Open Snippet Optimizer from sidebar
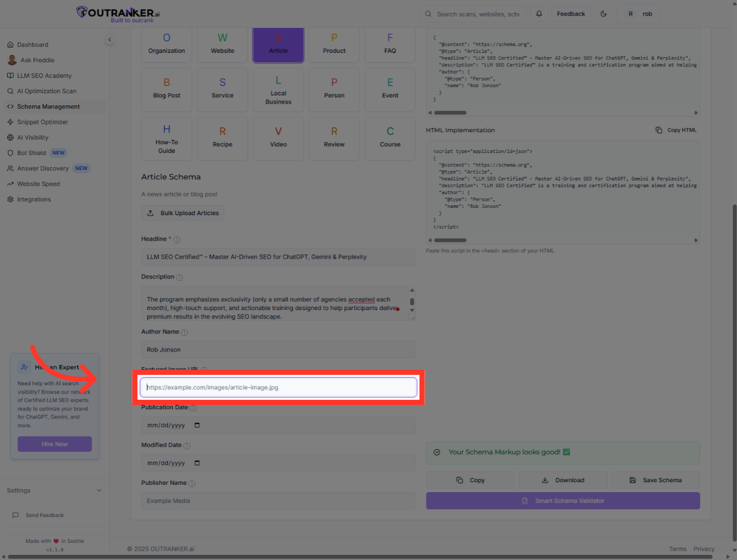This screenshot has height=560, width=737. 54,122
